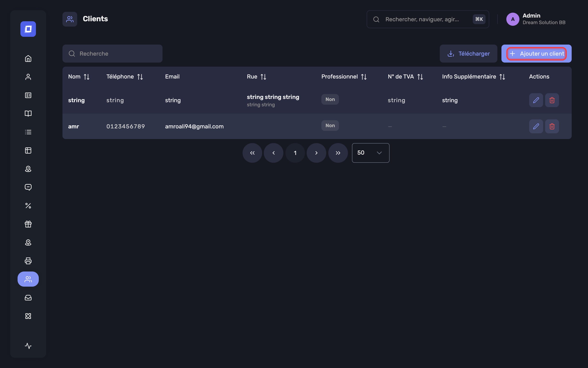The image size is (588, 368).
Task: Open the percent discounts icon in sidebar
Action: point(28,206)
